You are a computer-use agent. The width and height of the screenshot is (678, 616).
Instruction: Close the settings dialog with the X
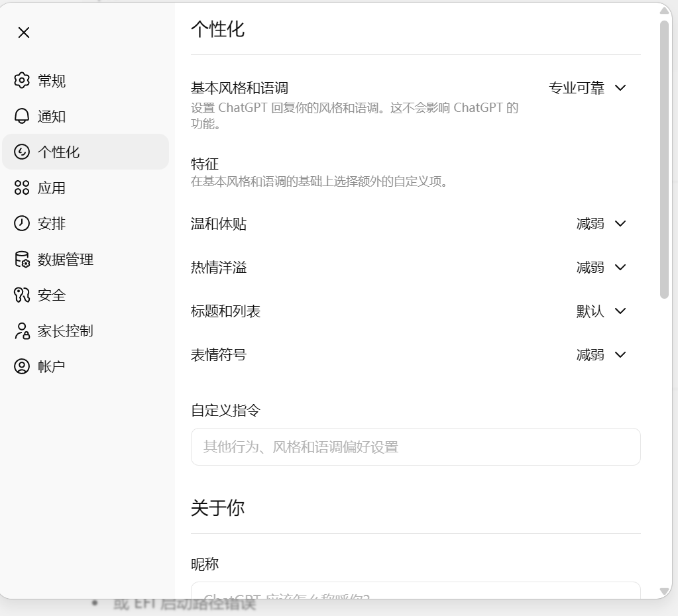point(24,32)
